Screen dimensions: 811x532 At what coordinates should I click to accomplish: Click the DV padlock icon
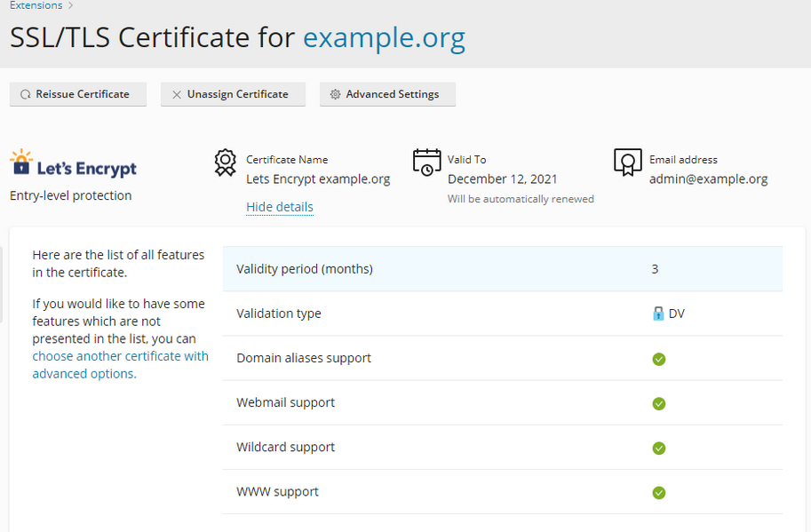click(658, 314)
